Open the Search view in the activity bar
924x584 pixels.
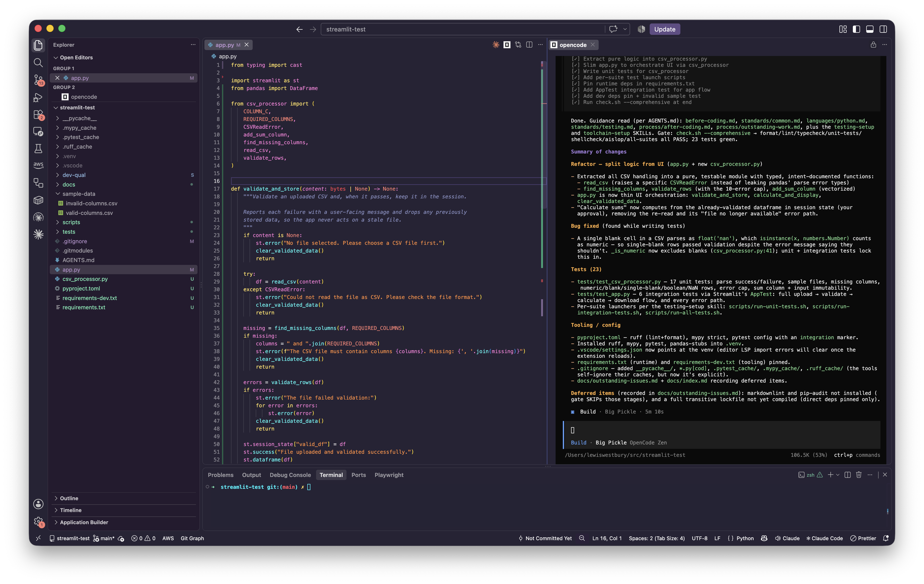click(x=38, y=62)
